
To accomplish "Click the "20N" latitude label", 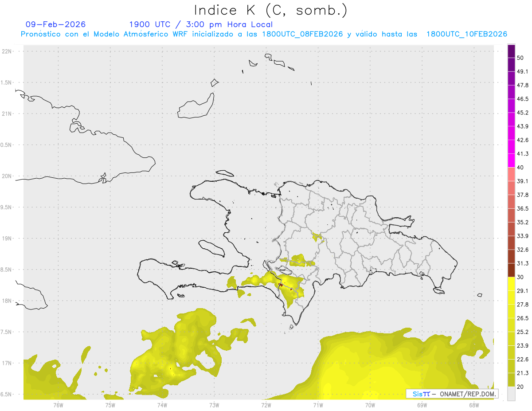I will pos(7,176).
